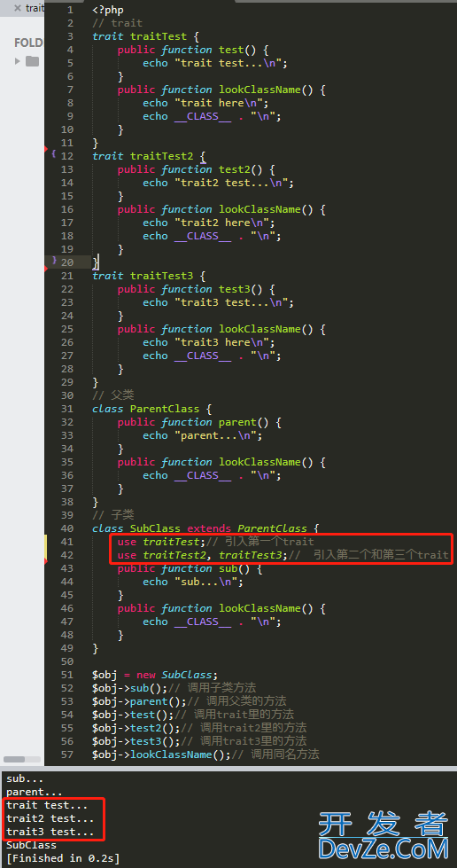Click 'class ParentClass {' on line 31

point(152,409)
